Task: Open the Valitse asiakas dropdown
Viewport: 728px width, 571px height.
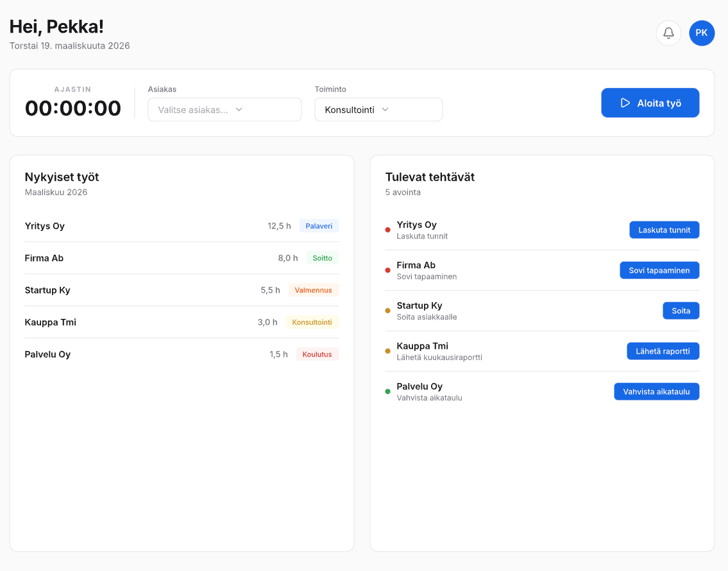Action: click(x=224, y=110)
